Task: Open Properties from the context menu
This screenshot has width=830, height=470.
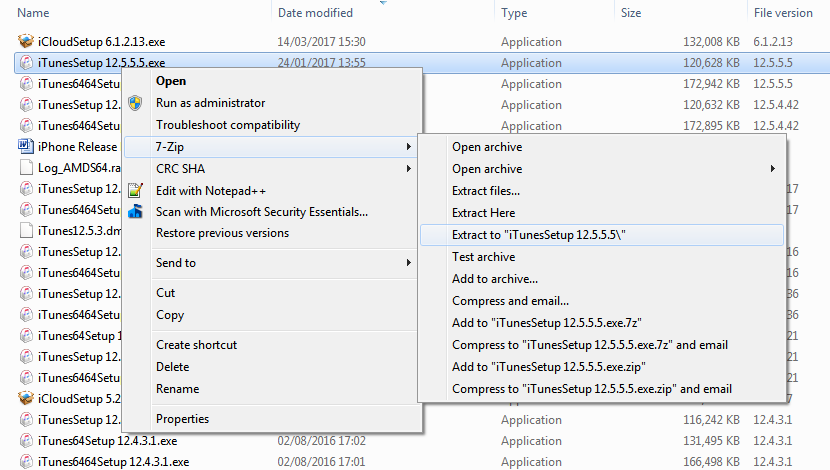Action: point(182,419)
